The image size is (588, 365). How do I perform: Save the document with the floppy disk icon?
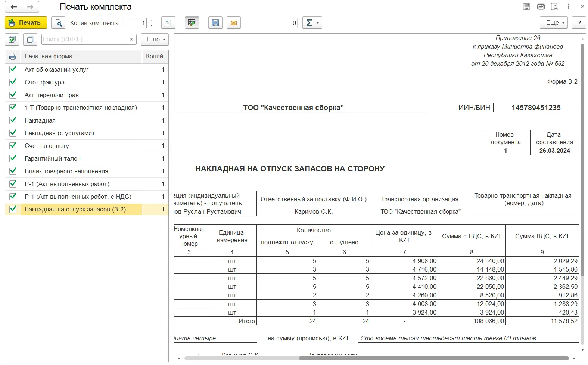(215, 23)
